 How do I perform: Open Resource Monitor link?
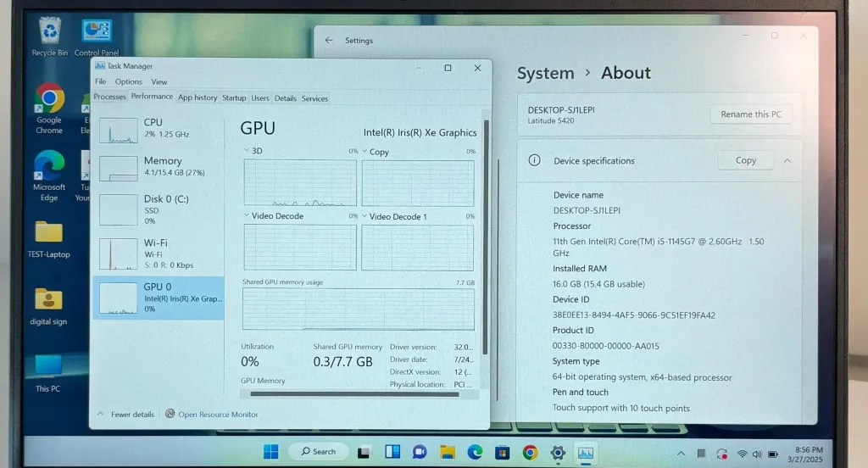pos(217,415)
